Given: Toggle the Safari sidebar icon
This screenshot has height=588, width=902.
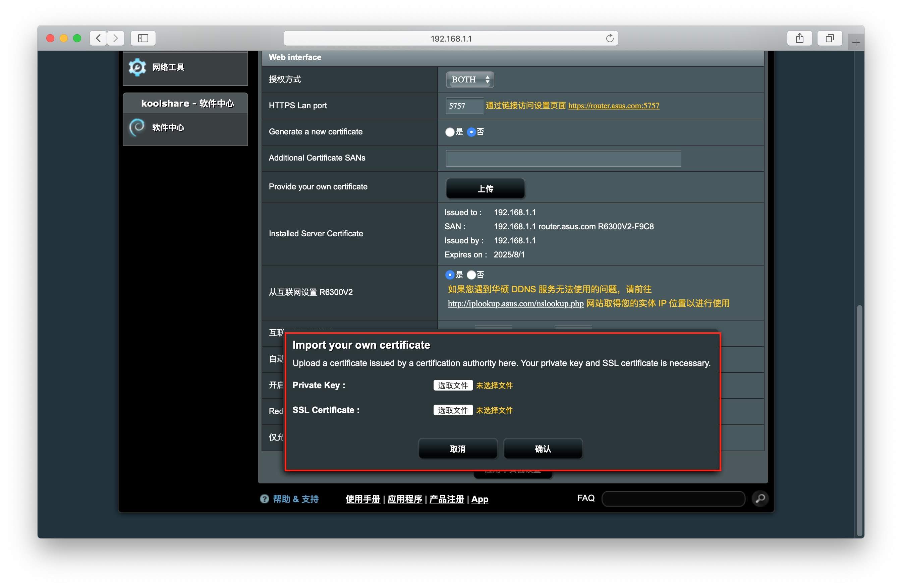Looking at the screenshot, I should (143, 38).
